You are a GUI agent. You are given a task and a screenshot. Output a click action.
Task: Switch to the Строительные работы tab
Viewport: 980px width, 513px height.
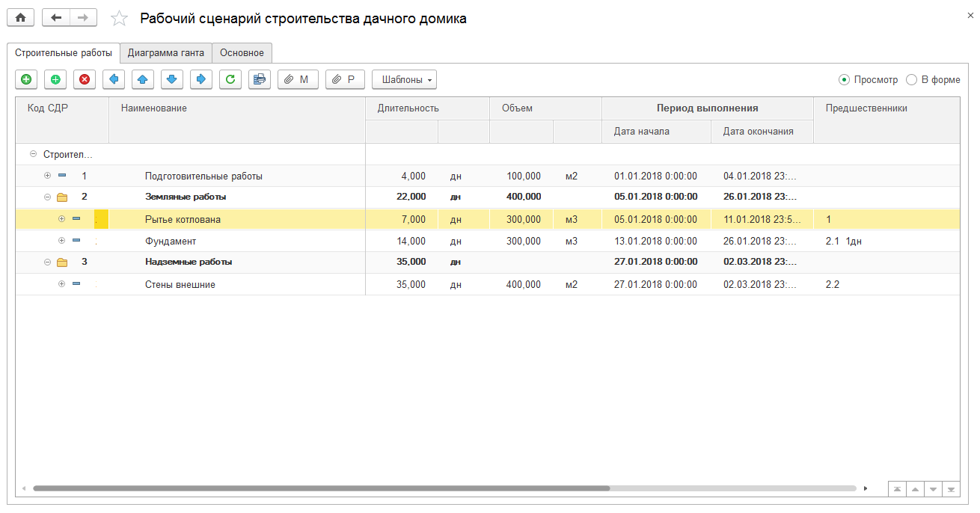[64, 53]
